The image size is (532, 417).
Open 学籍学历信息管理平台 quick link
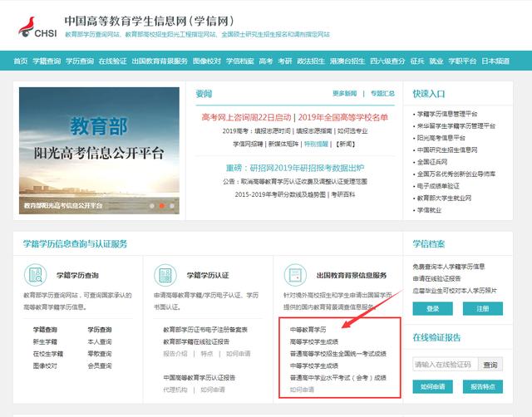click(447, 114)
